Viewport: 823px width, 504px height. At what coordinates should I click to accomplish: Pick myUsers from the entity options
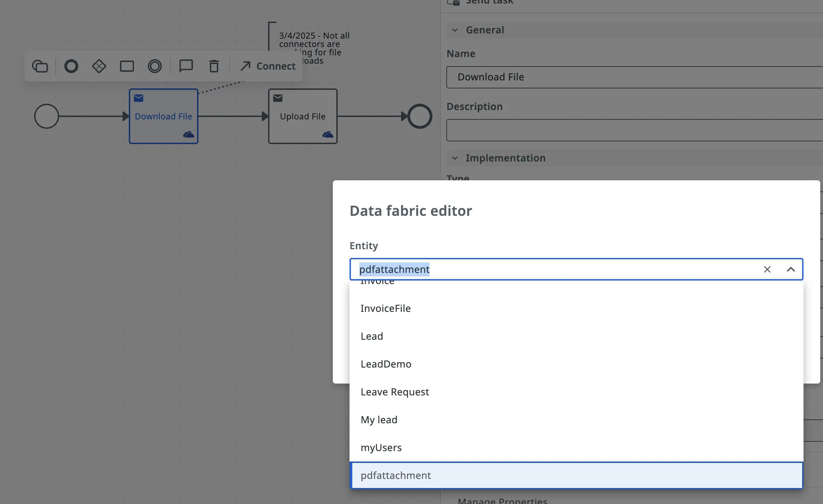click(x=381, y=447)
